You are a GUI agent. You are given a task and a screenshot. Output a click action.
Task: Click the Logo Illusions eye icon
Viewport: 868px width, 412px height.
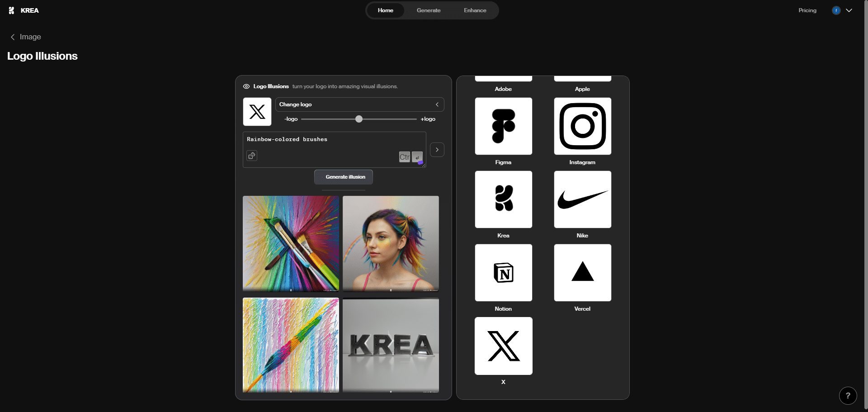tap(246, 86)
